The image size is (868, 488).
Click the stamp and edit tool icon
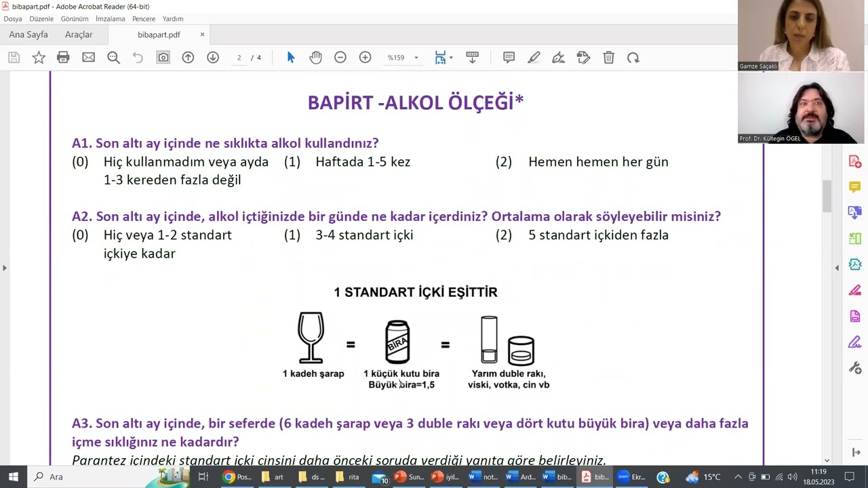583,58
